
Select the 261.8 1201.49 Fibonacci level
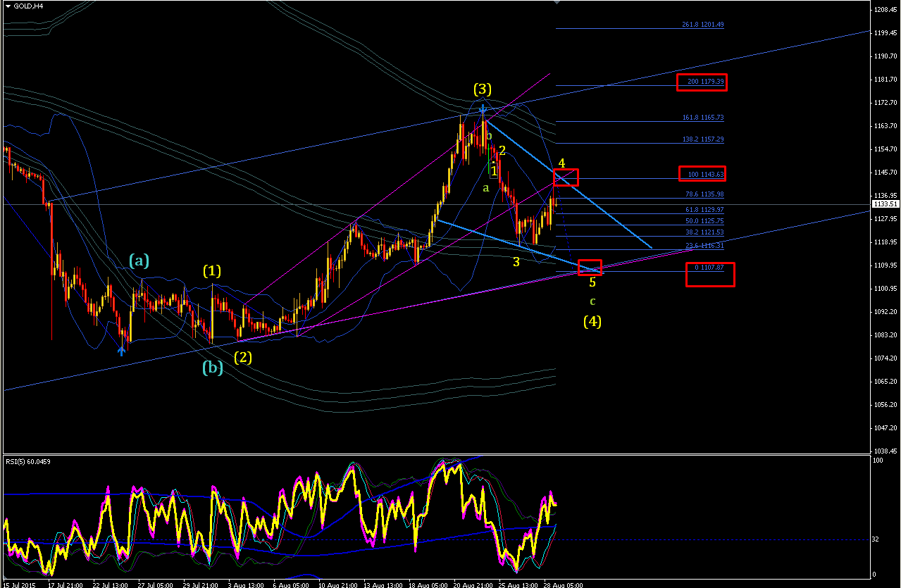[702, 25]
